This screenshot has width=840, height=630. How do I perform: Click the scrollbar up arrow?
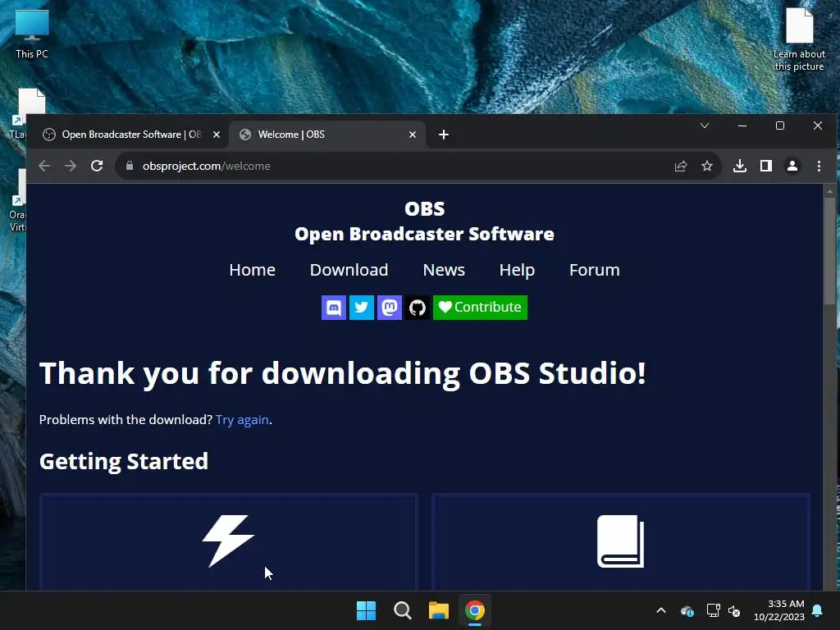pyautogui.click(x=829, y=190)
